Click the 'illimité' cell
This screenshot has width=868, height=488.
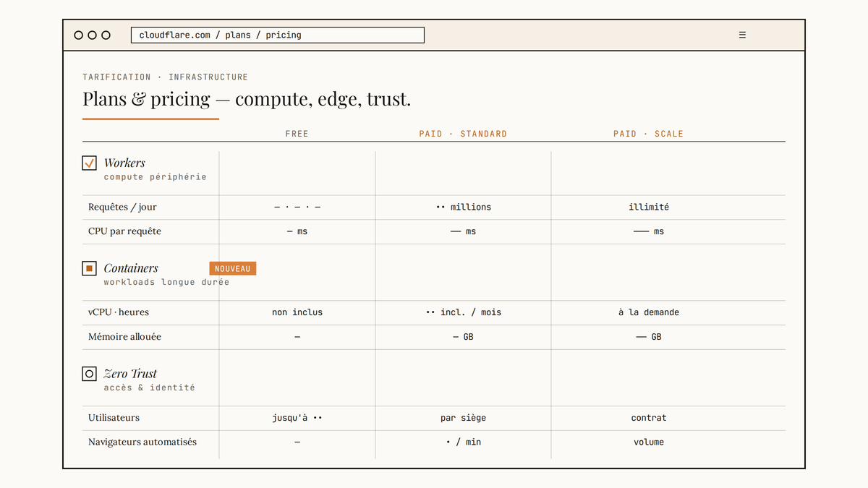649,207
